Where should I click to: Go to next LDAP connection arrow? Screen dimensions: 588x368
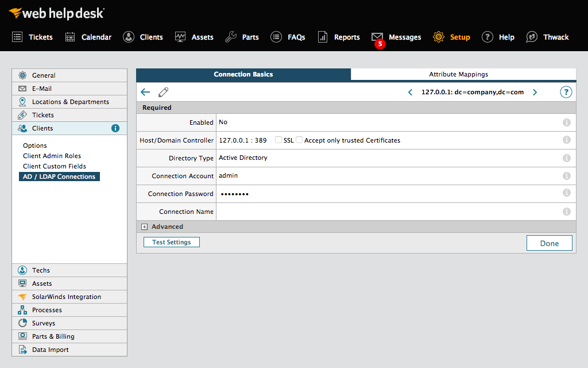[x=535, y=92]
